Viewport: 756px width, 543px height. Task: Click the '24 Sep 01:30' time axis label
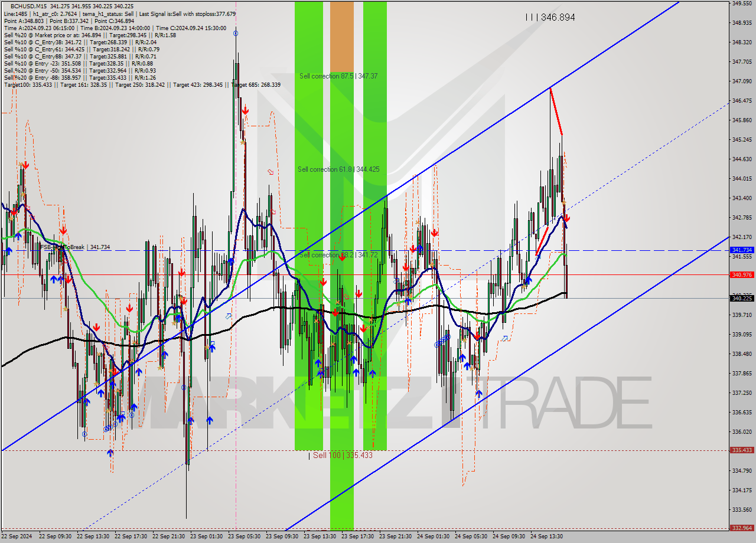point(433,537)
